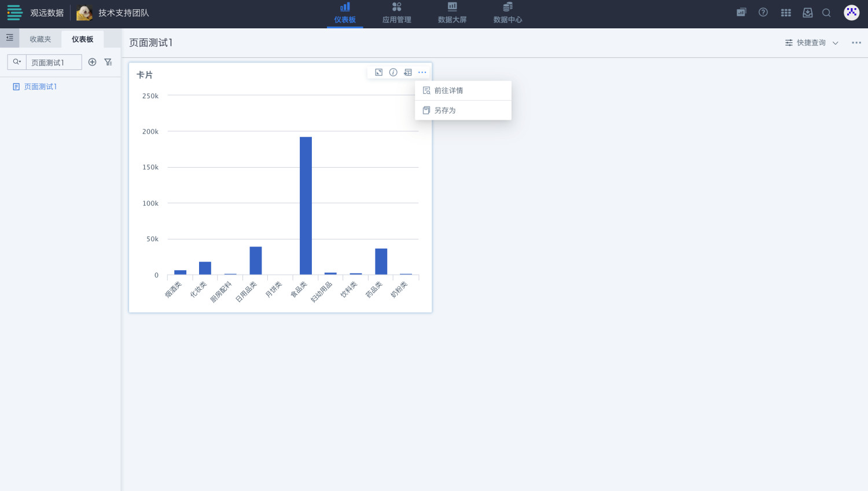
Task: Click the add new page plus icon
Action: coord(92,62)
